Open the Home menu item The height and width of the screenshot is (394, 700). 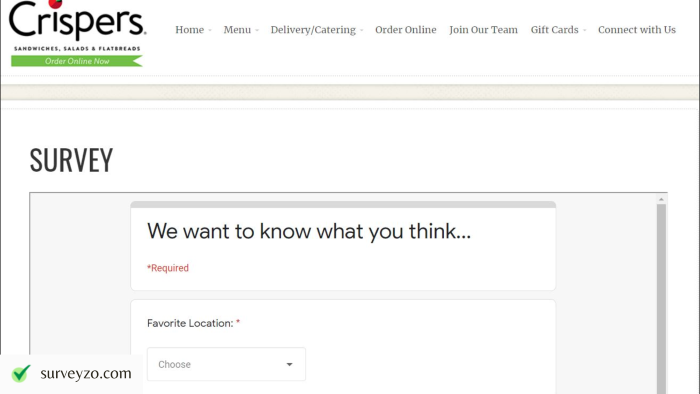(x=190, y=30)
